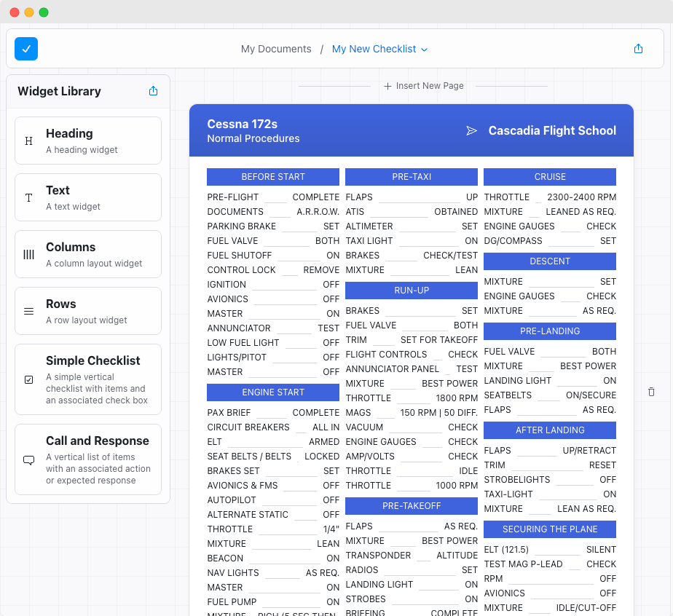Open sharing with the top-right share icon
Image resolution: width=673 pixels, height=616 pixels.
[638, 49]
